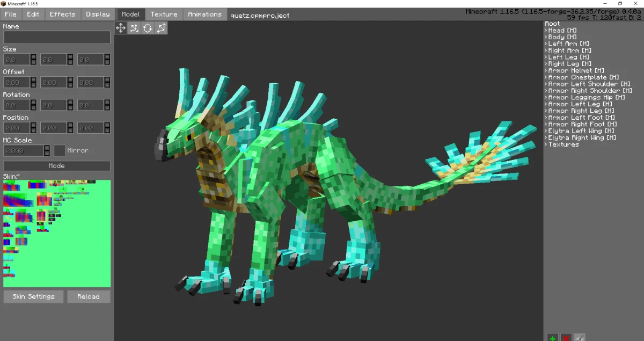Expand the Left Arm [H] node arrow
Image resolution: width=644 pixels, height=341 pixels.
546,44
